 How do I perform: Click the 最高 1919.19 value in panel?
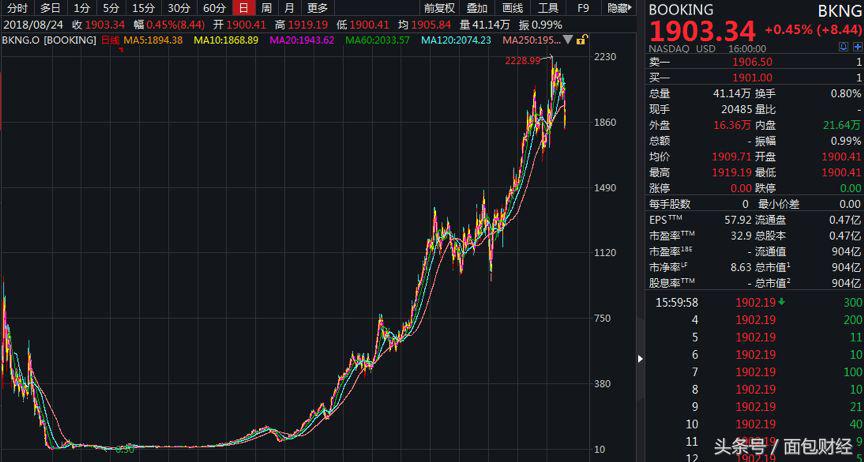pyautogui.click(x=732, y=173)
